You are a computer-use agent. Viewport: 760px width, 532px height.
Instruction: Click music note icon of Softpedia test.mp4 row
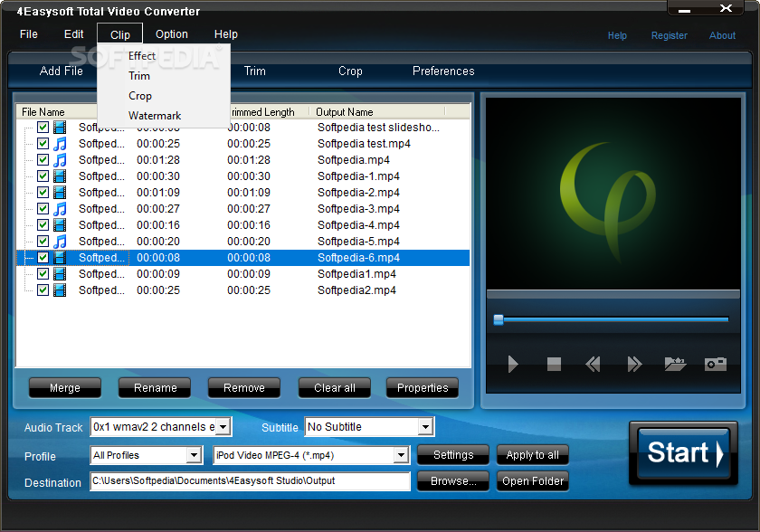click(60, 144)
